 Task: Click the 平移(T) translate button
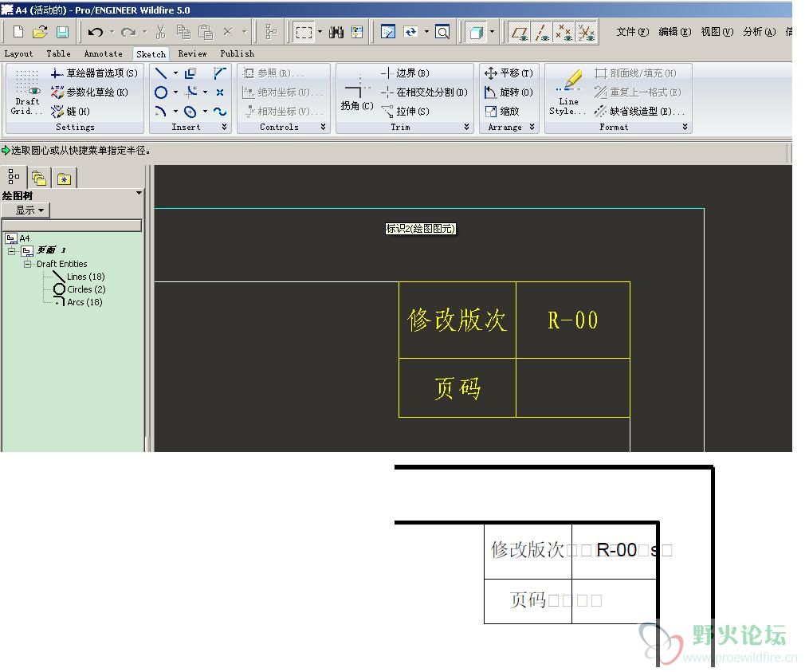(x=509, y=73)
